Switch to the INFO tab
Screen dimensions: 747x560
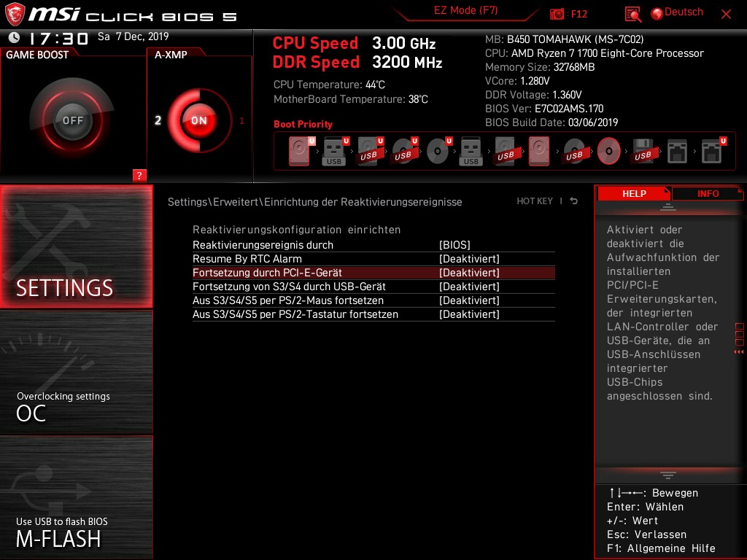[x=708, y=193]
